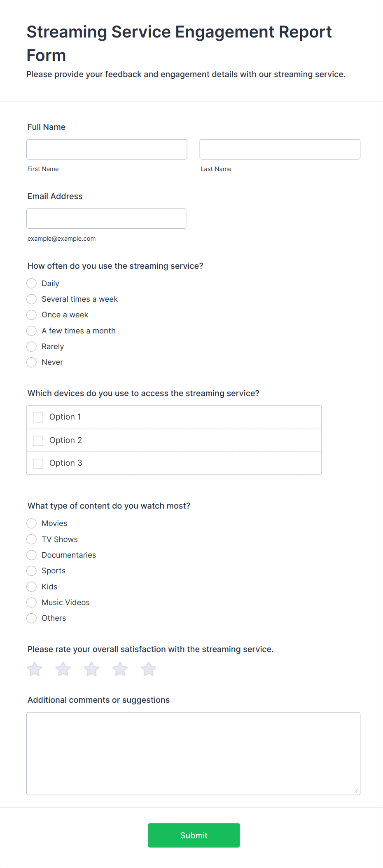Check the Option 1 device checkbox
Screen dimensions: 383x868
pos(38,417)
